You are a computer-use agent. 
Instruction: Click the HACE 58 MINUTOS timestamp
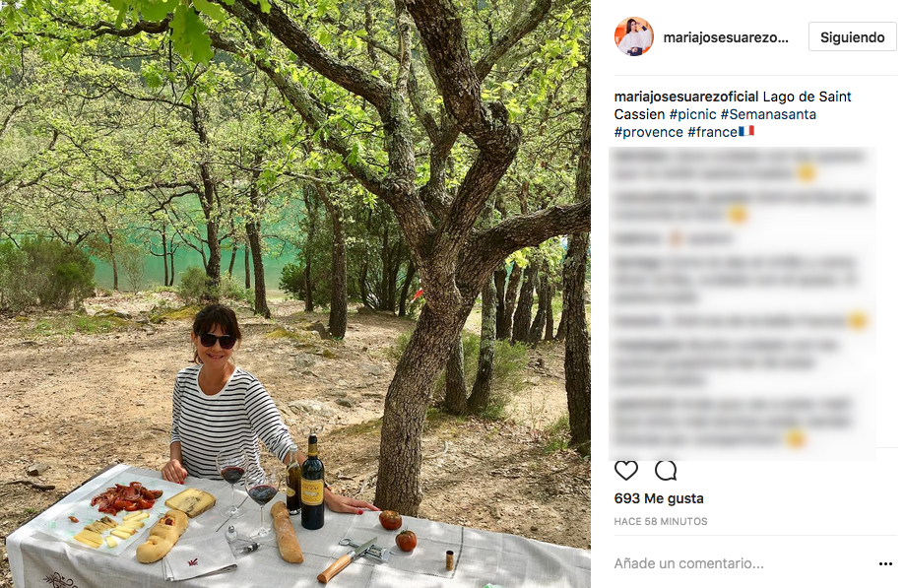(660, 521)
